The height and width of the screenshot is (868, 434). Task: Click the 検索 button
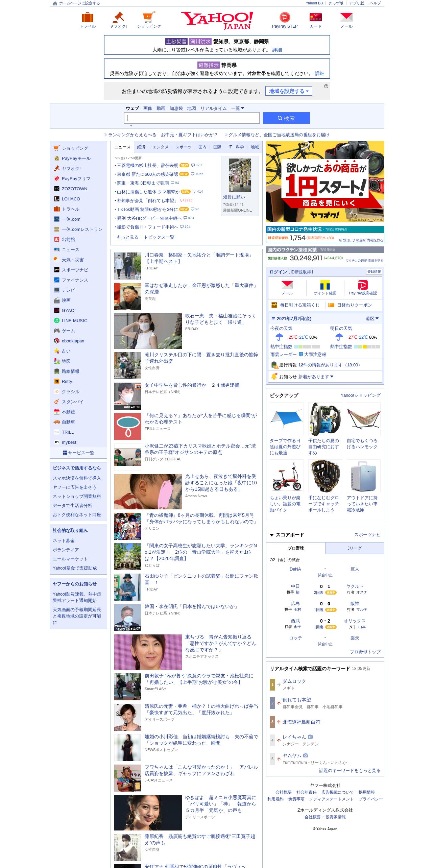coord(286,118)
